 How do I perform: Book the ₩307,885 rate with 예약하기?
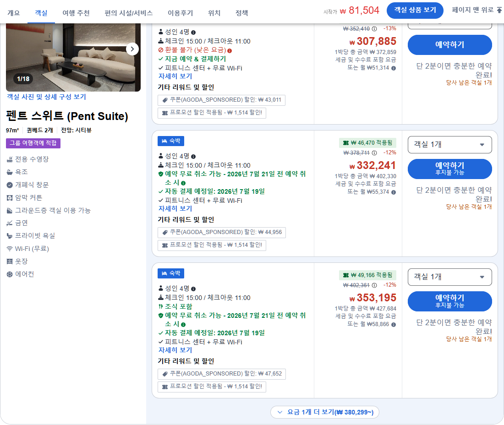449,44
